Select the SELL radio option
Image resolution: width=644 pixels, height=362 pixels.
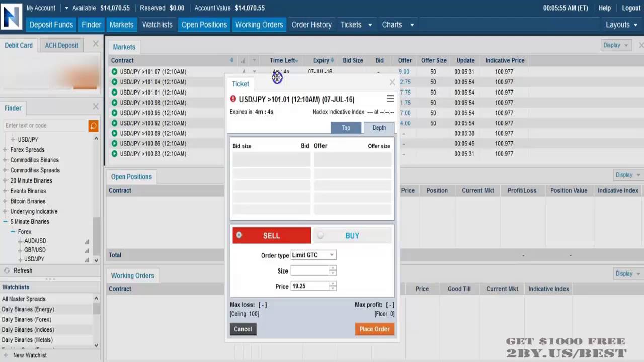coord(239,235)
